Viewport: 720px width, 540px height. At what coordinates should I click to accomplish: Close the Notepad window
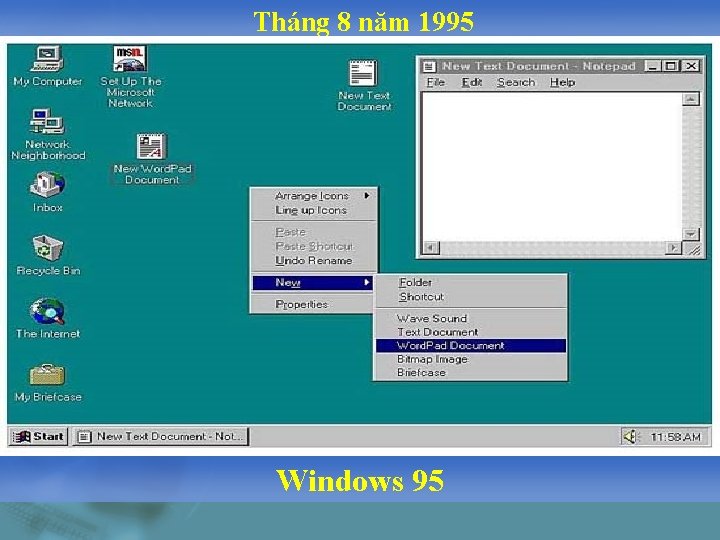(x=691, y=66)
